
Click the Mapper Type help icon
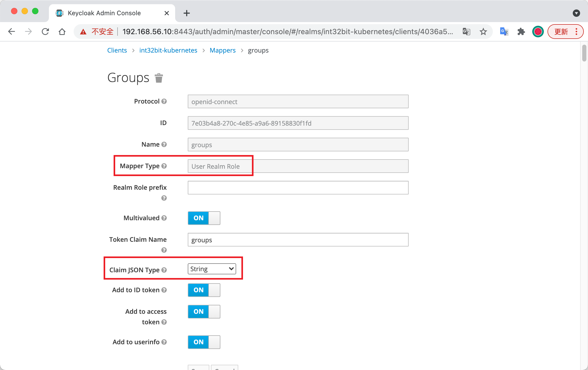click(x=164, y=166)
